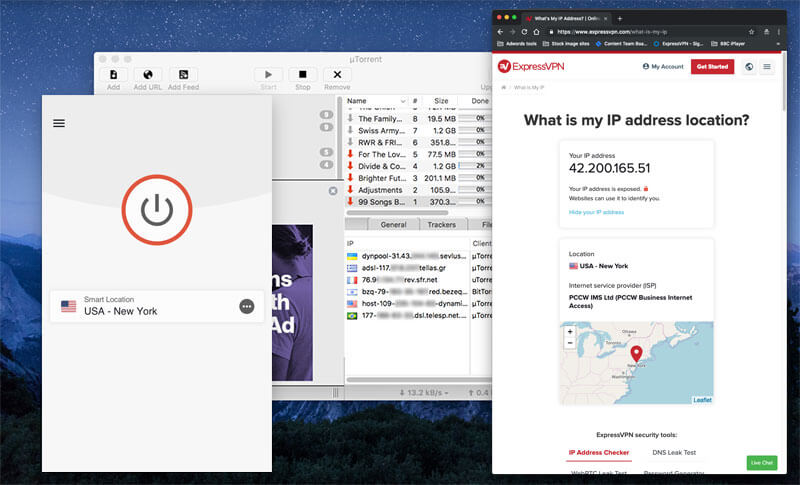The width and height of the screenshot is (800, 485).
Task: Click the Chrome address bar URL
Action: coord(611,32)
